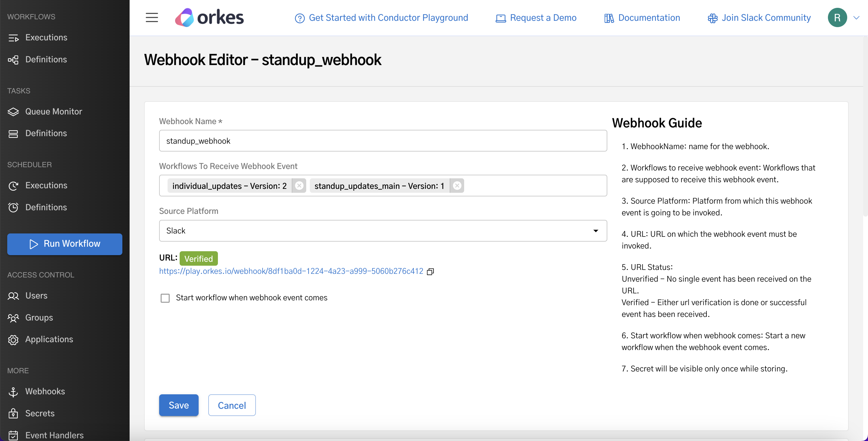This screenshot has height=441, width=868.
Task: Click in the Webhook Name field
Action: (x=382, y=141)
